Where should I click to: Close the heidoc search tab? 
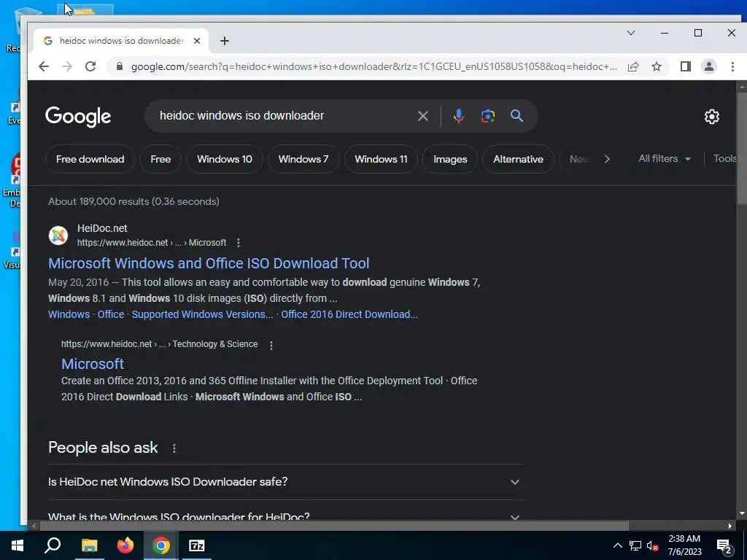click(x=197, y=41)
